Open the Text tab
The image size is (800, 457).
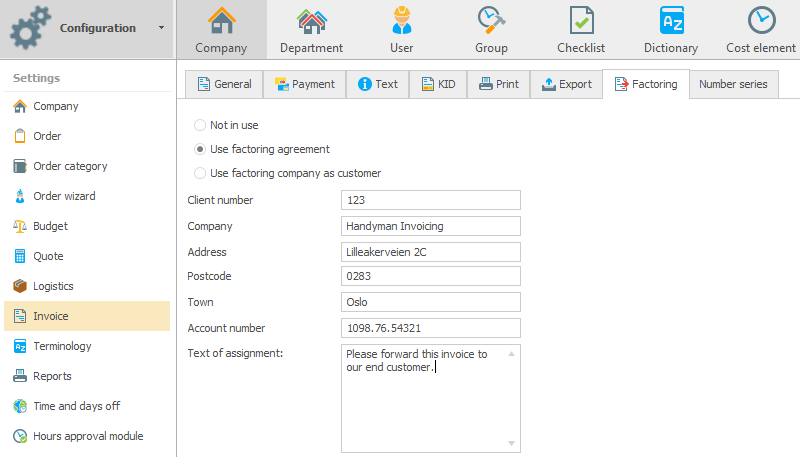tap(378, 84)
